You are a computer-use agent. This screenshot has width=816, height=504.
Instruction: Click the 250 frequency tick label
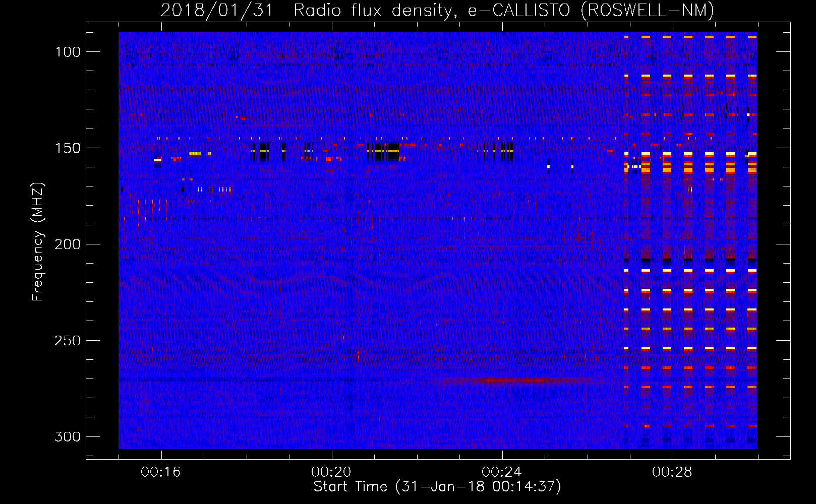click(x=68, y=341)
